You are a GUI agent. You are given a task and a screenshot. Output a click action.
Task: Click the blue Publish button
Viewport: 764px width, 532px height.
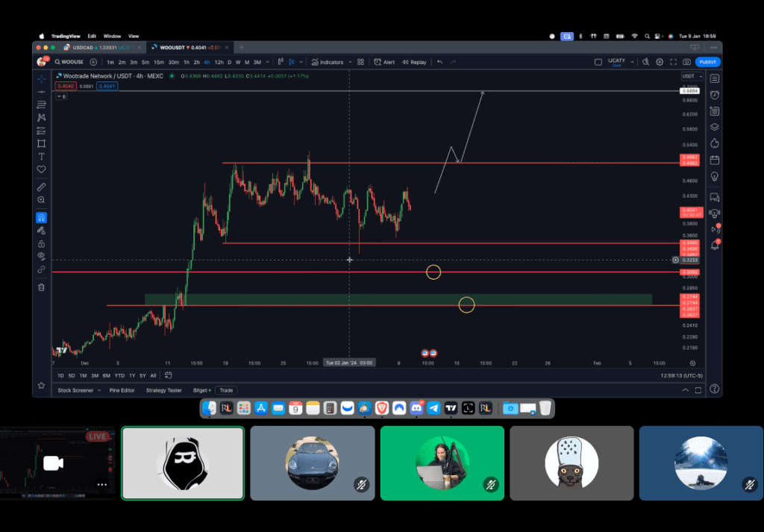[x=707, y=62]
